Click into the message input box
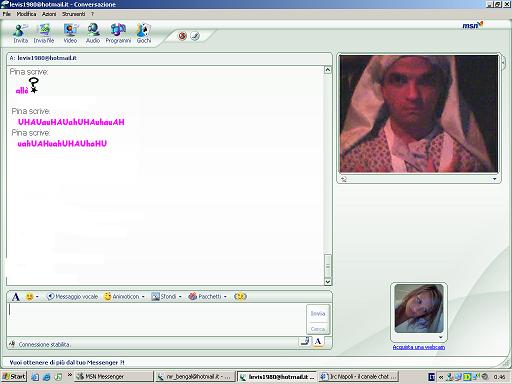The height and width of the screenshot is (384, 512). point(156,319)
